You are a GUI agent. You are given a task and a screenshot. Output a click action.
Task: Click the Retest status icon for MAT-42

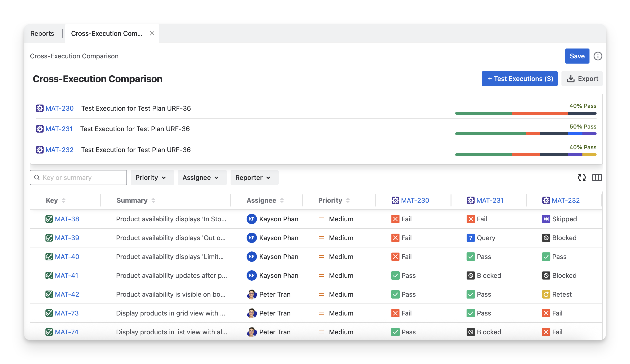pyautogui.click(x=546, y=294)
